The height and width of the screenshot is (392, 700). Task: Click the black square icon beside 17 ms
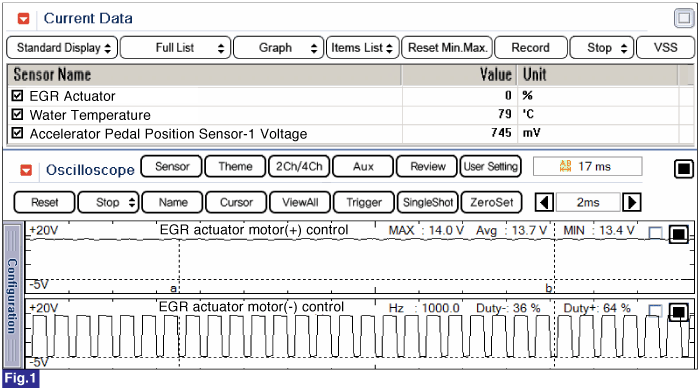(x=683, y=169)
